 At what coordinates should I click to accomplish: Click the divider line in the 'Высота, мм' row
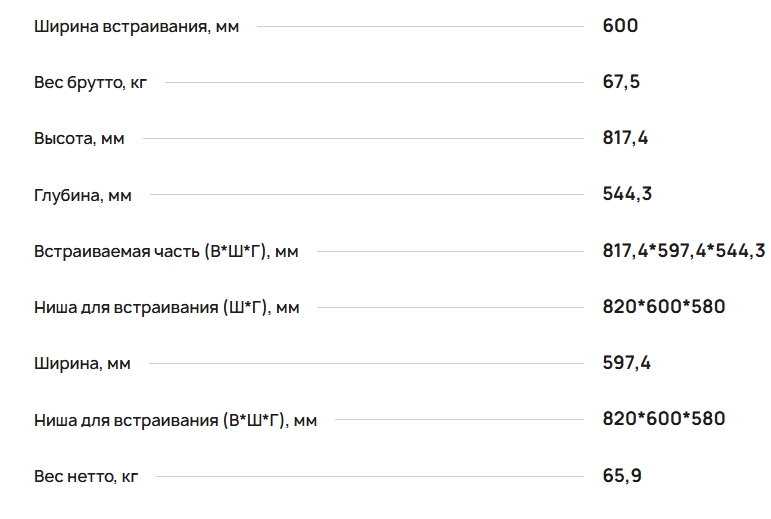coord(363,139)
